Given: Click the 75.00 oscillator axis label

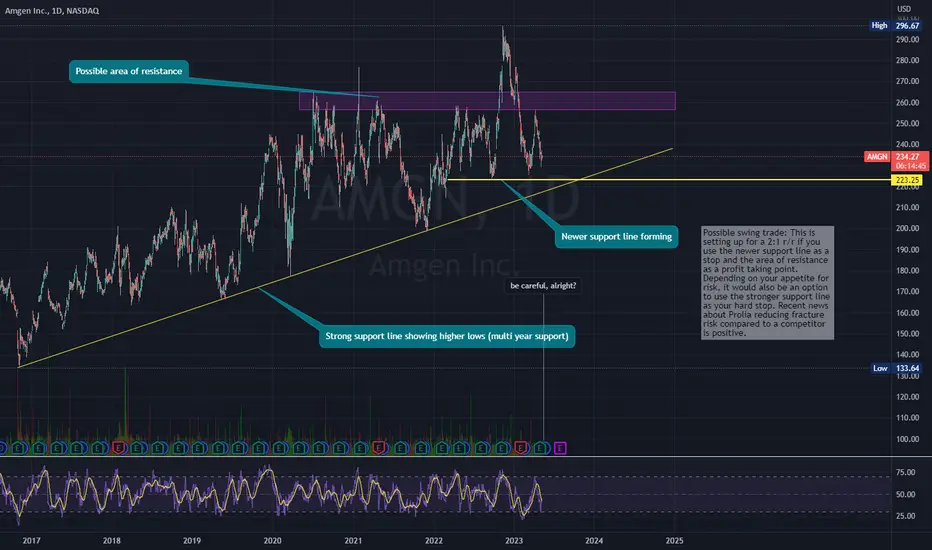Looking at the screenshot, I should coord(906,472).
